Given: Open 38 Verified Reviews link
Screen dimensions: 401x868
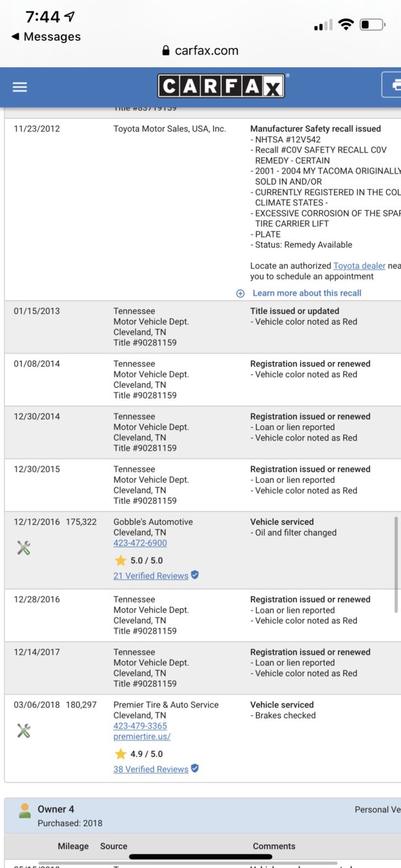Looking at the screenshot, I should [x=151, y=769].
